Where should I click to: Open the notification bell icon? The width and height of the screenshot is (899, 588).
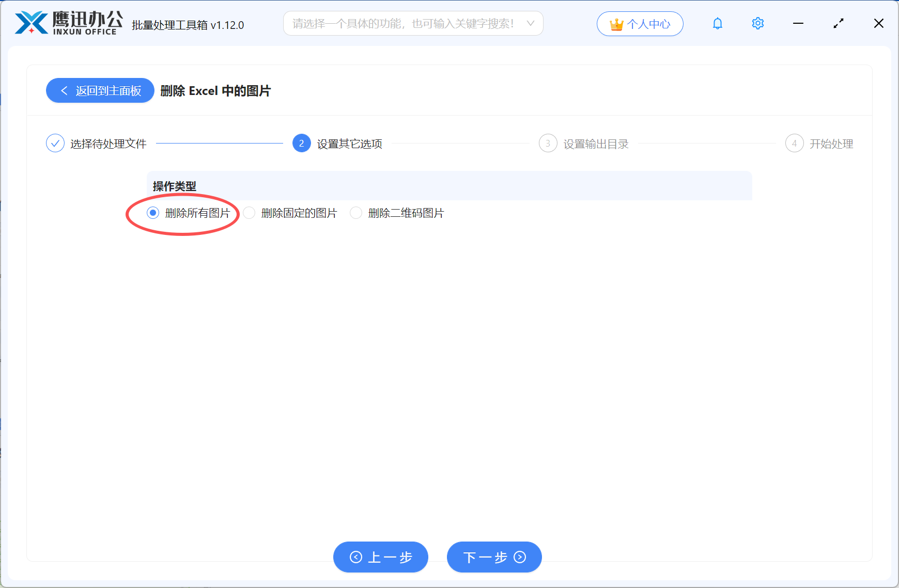pos(717,23)
